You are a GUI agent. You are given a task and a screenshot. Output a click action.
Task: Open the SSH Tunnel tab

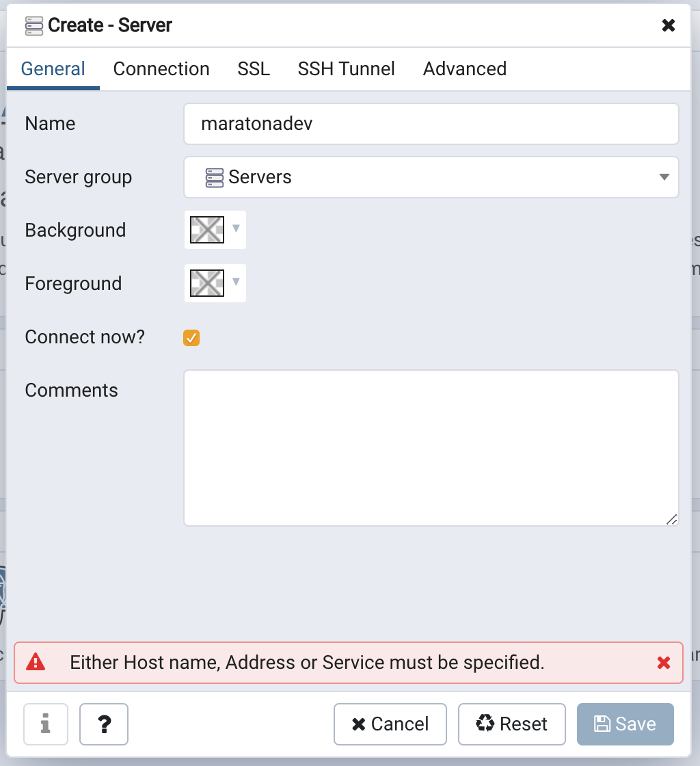coord(346,69)
